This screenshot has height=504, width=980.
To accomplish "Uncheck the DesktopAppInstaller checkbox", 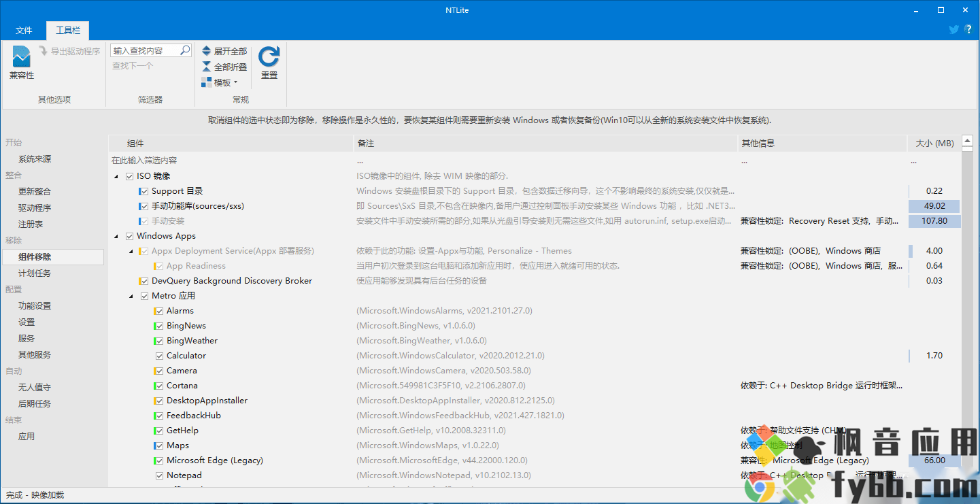I will 159,401.
